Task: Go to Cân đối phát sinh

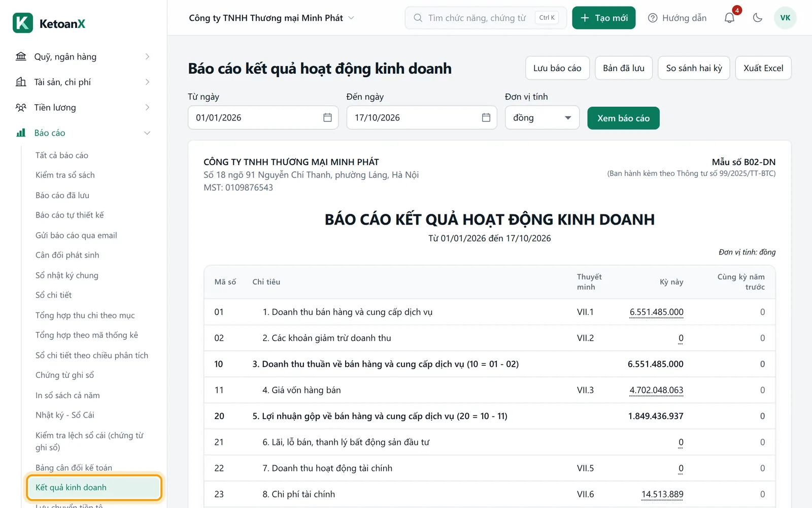Action: click(x=67, y=255)
